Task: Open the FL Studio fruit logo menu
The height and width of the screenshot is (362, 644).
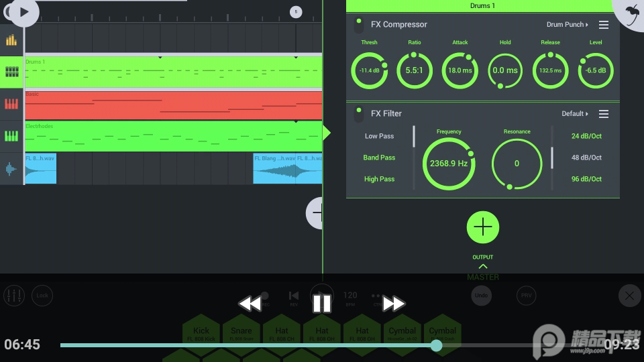Action: [x=631, y=13]
